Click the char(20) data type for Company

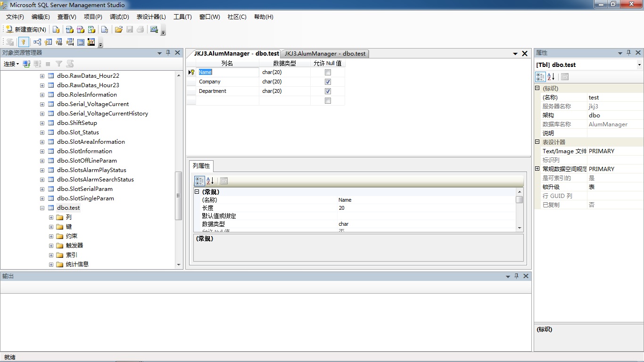point(285,82)
